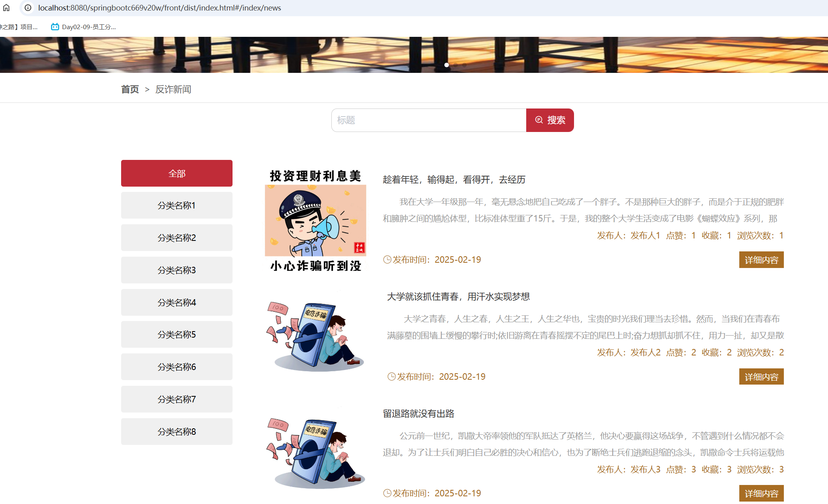This screenshot has height=504, width=828.
Task: Select category 分类名称3
Action: (177, 270)
